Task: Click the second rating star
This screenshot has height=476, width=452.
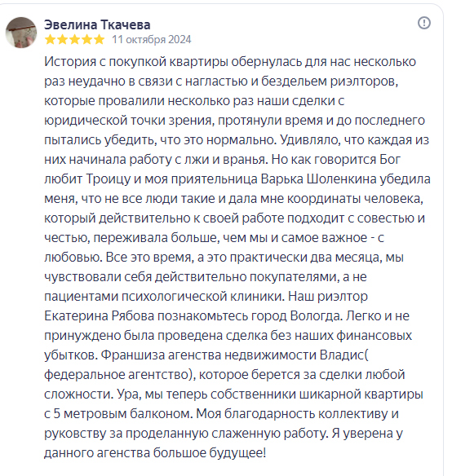Action: (62, 39)
